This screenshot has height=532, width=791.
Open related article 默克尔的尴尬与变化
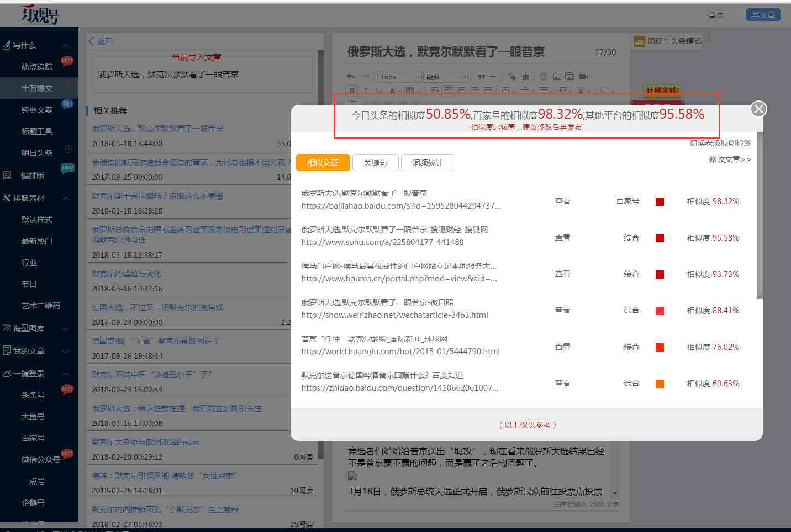(x=126, y=274)
